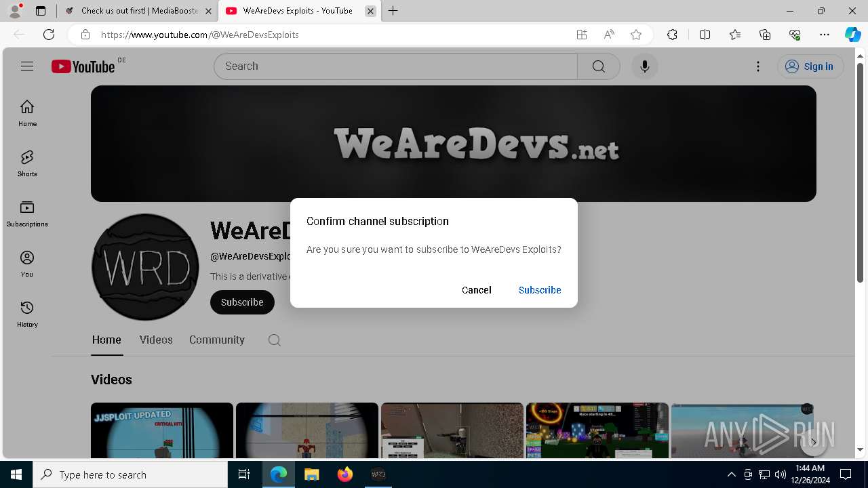This screenshot has height=488, width=868.
Task: Open the Race starting video thumbnail
Action: [x=597, y=430]
